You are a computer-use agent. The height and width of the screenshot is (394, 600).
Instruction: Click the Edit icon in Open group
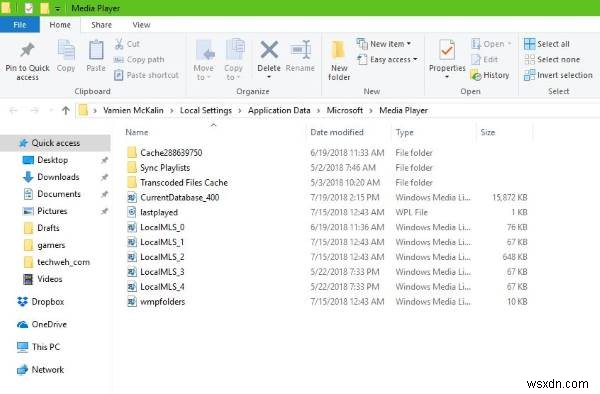(476, 60)
